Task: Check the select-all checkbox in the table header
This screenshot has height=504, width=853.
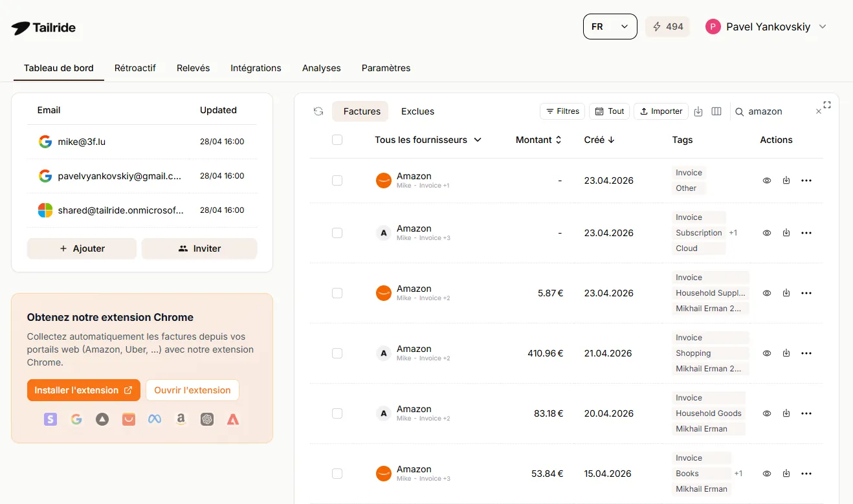Action: 337,140
